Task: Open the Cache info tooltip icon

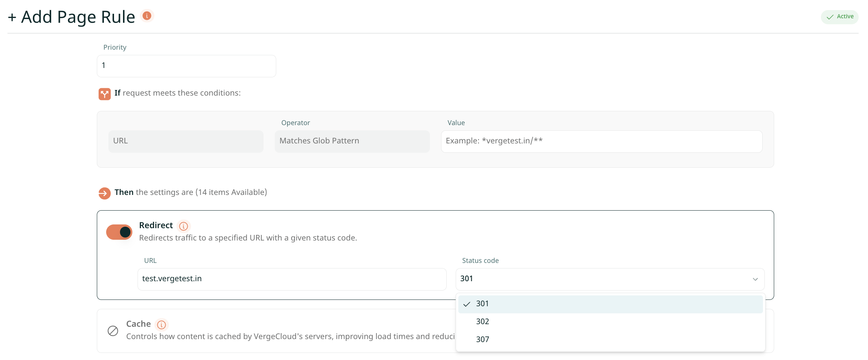Action: (x=161, y=325)
